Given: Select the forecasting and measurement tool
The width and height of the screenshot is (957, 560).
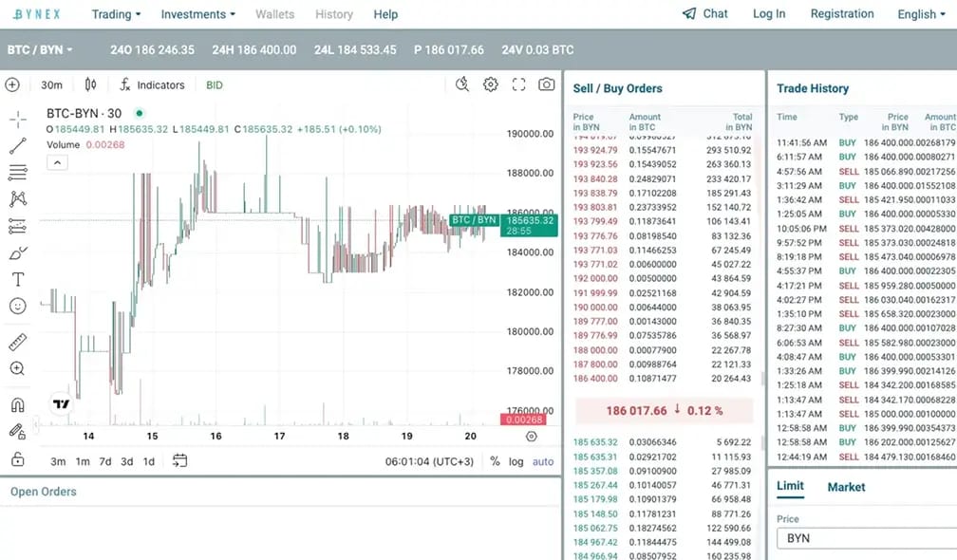Looking at the screenshot, I should (18, 226).
